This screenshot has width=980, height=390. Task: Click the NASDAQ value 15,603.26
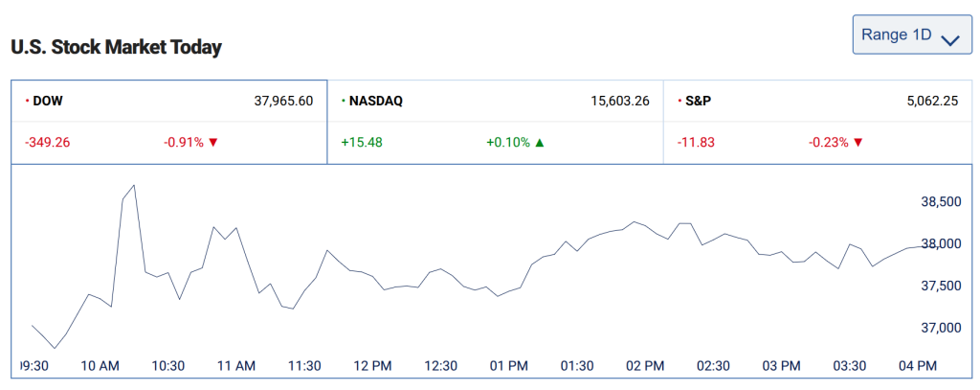pos(620,101)
